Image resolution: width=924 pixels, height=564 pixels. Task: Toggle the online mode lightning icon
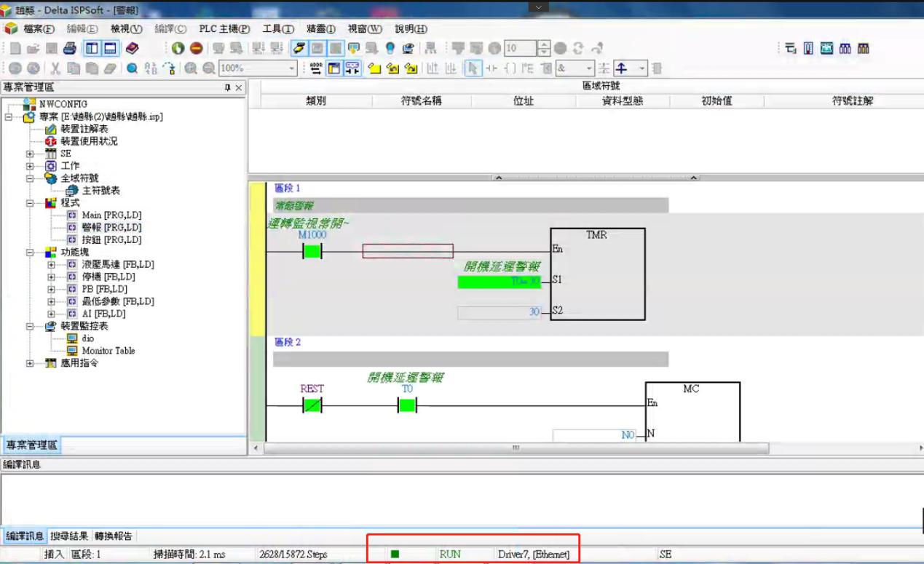coord(299,49)
